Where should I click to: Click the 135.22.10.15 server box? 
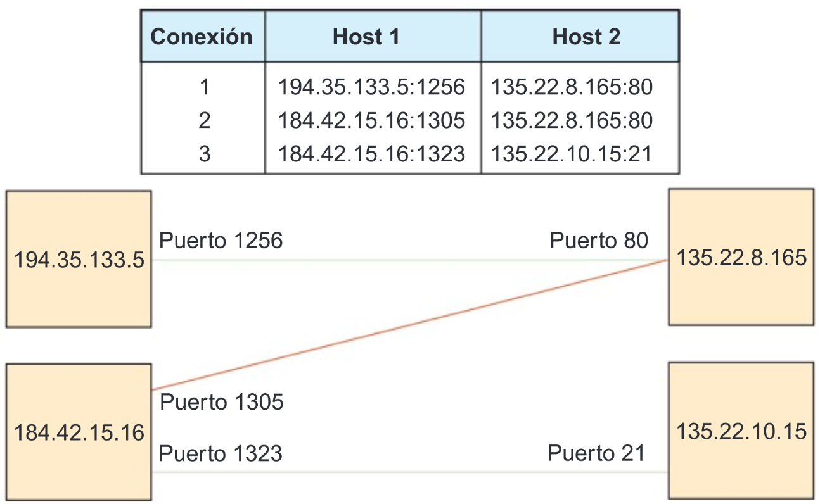[x=741, y=431]
